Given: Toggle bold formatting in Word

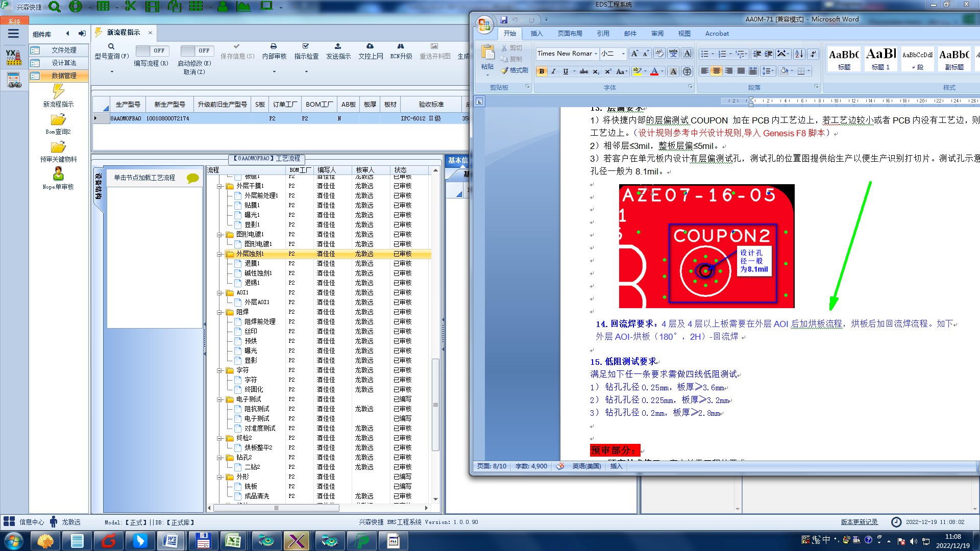Looking at the screenshot, I should point(542,71).
